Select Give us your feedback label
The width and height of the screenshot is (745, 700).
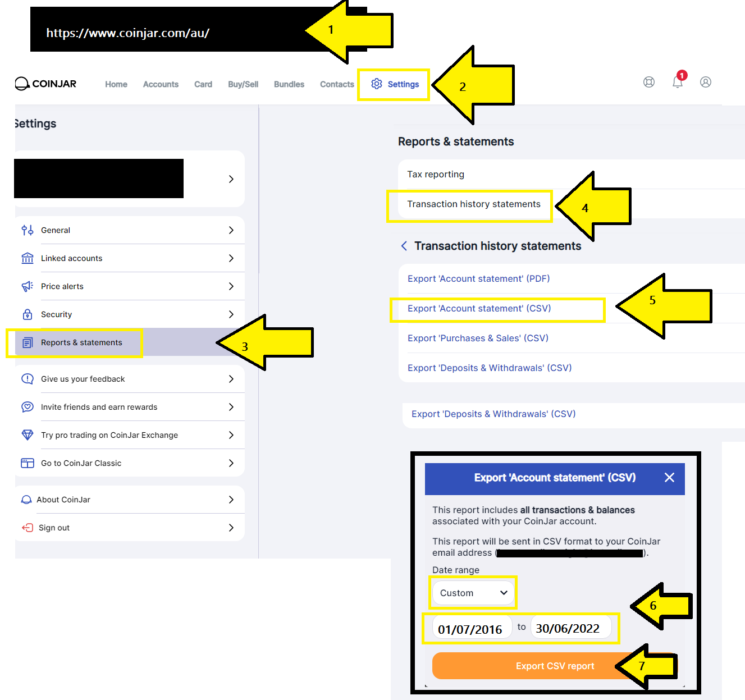coord(83,379)
